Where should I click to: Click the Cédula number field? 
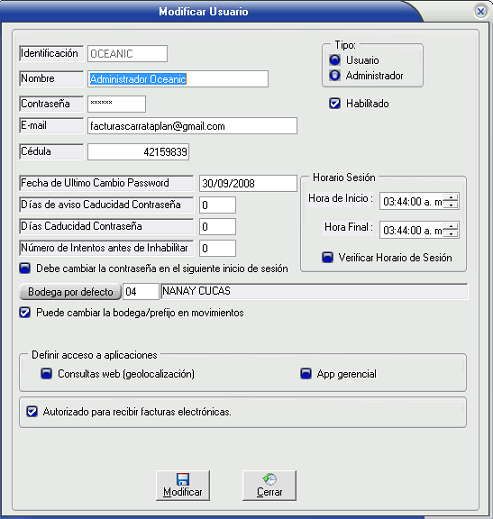(x=138, y=152)
